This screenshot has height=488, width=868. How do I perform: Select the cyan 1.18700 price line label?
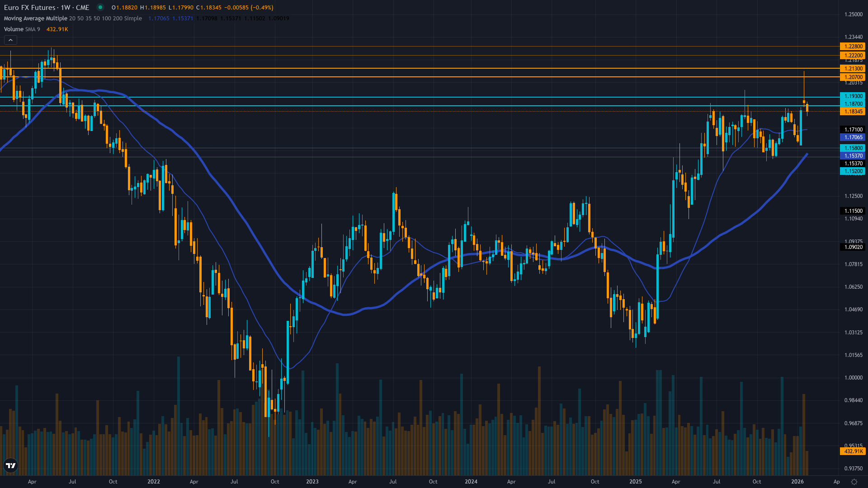(853, 104)
